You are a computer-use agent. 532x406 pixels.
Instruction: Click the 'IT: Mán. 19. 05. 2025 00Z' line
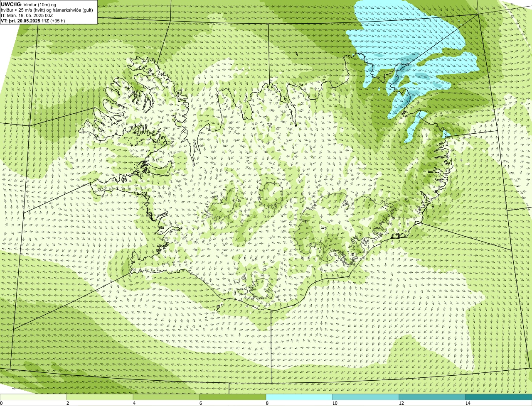coord(27,15)
